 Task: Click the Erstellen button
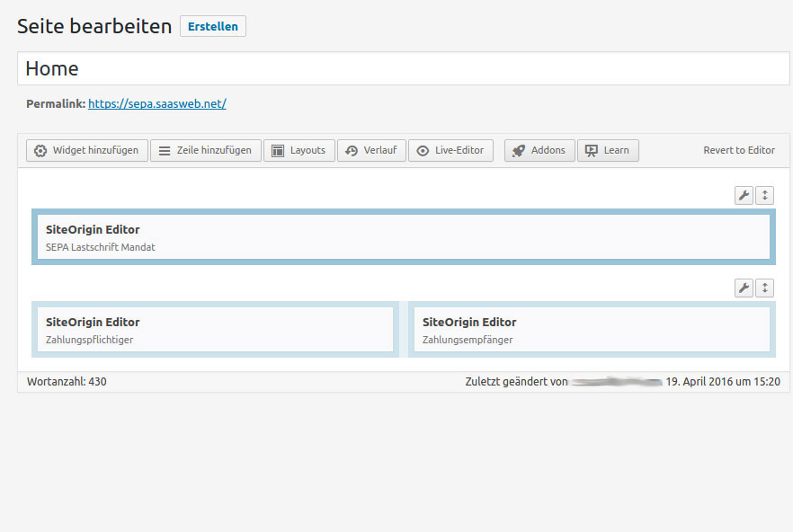pos(213,26)
